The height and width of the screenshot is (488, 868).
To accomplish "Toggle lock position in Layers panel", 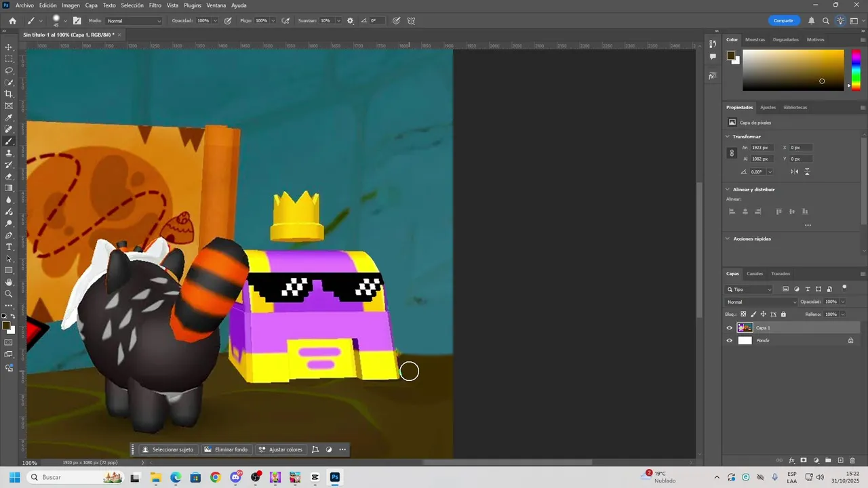I will (763, 314).
